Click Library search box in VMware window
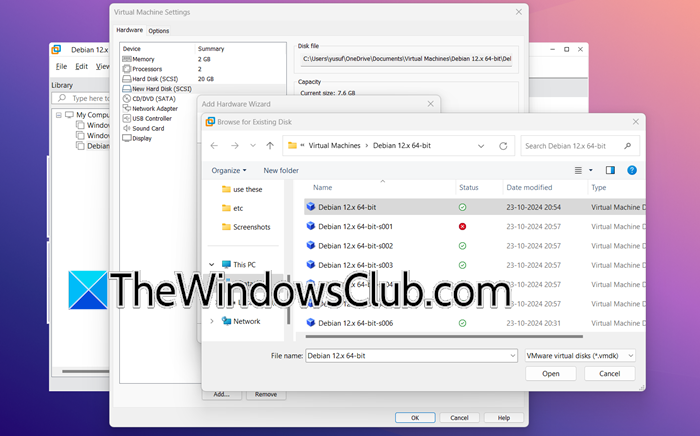 (82, 98)
